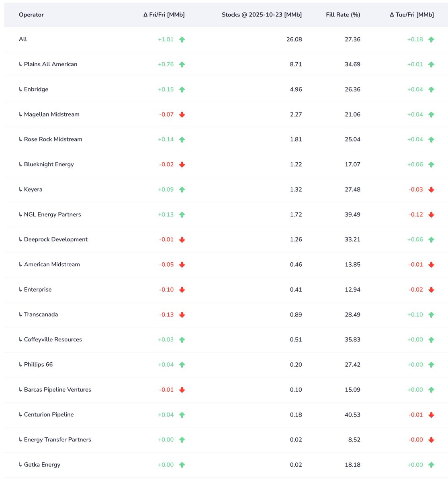This screenshot has width=448, height=482.
Task: Click the green up arrow in the All row's Δ Fri/Fri column
Action: tap(182, 39)
